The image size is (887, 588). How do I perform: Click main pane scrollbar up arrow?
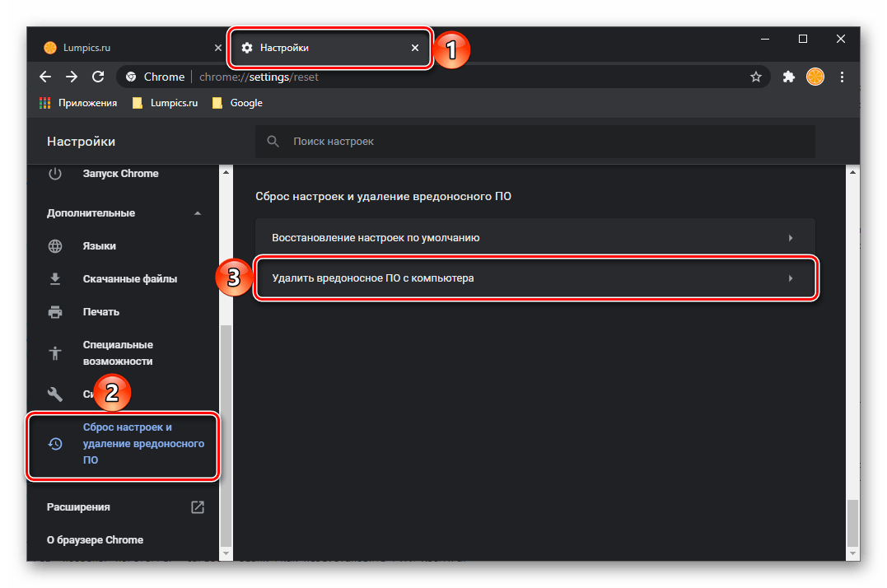coord(852,172)
